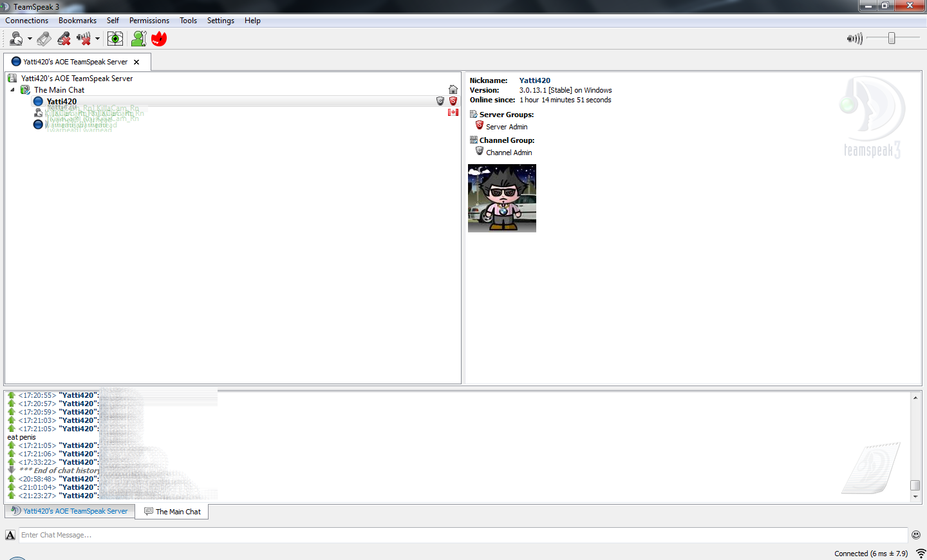Open the Permissions menu
This screenshot has height=560, width=927.
149,21
